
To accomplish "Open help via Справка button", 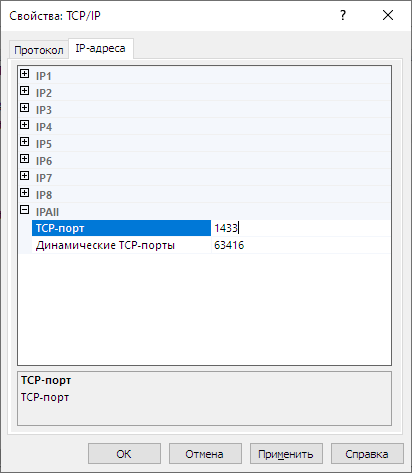I will pos(367,454).
